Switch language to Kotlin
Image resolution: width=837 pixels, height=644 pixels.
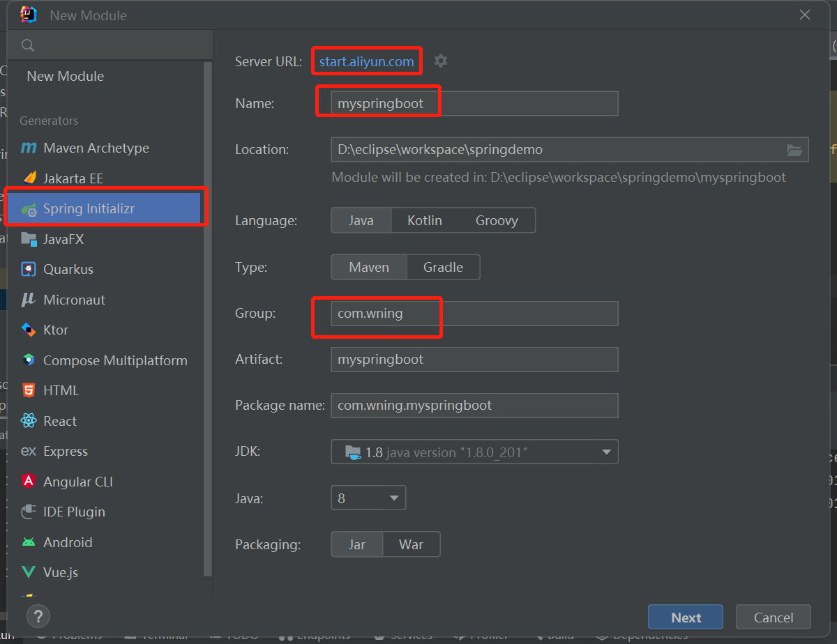point(425,220)
